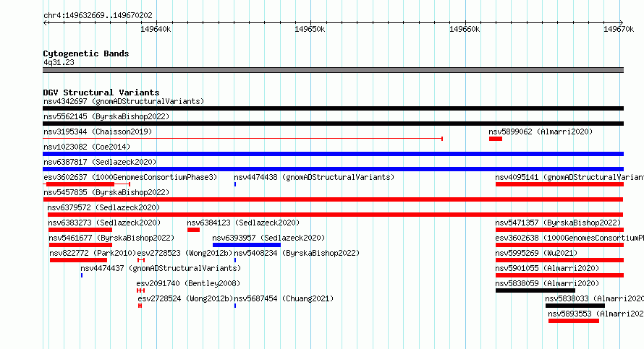Click the thin red line under nsv3195344
644x349 pixels.
pyautogui.click(x=242, y=139)
